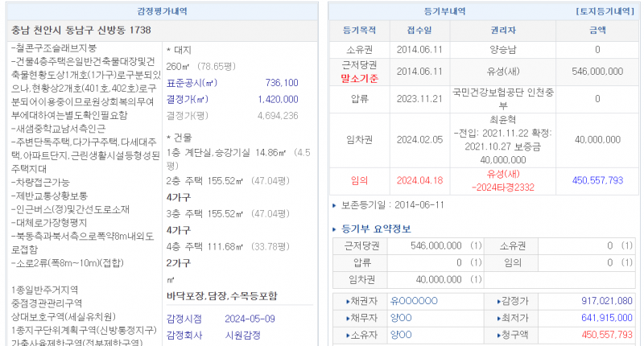Open the 토지등기내역 link

pyautogui.click(x=605, y=11)
